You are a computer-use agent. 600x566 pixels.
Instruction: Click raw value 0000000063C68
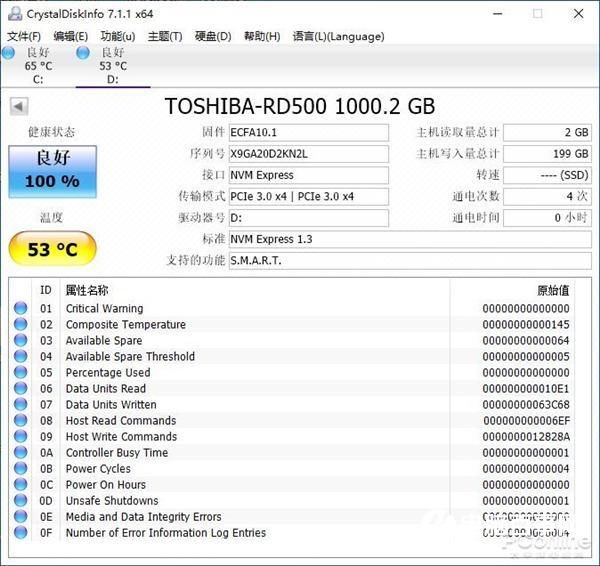click(x=526, y=405)
